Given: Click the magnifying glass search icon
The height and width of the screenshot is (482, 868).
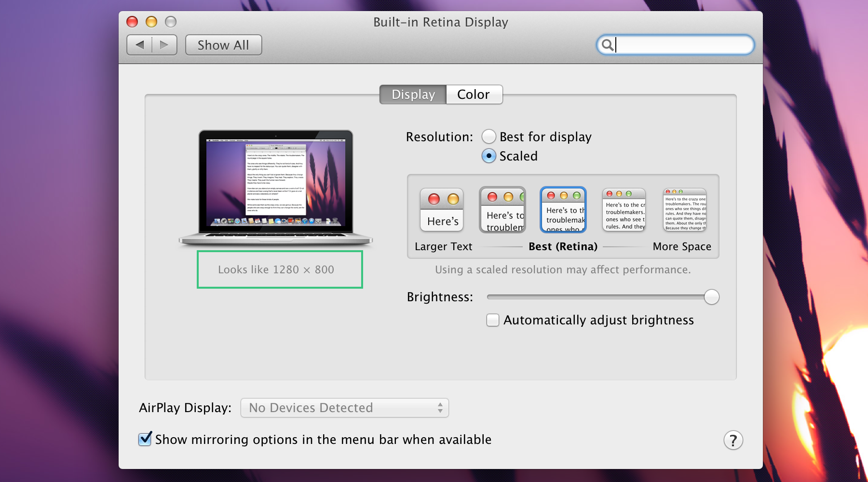Looking at the screenshot, I should [x=609, y=44].
